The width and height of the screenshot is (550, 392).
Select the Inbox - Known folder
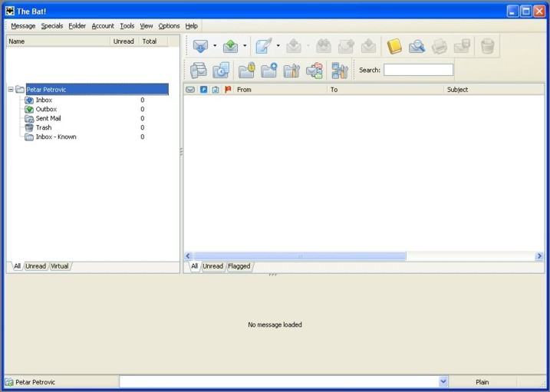[x=56, y=137]
